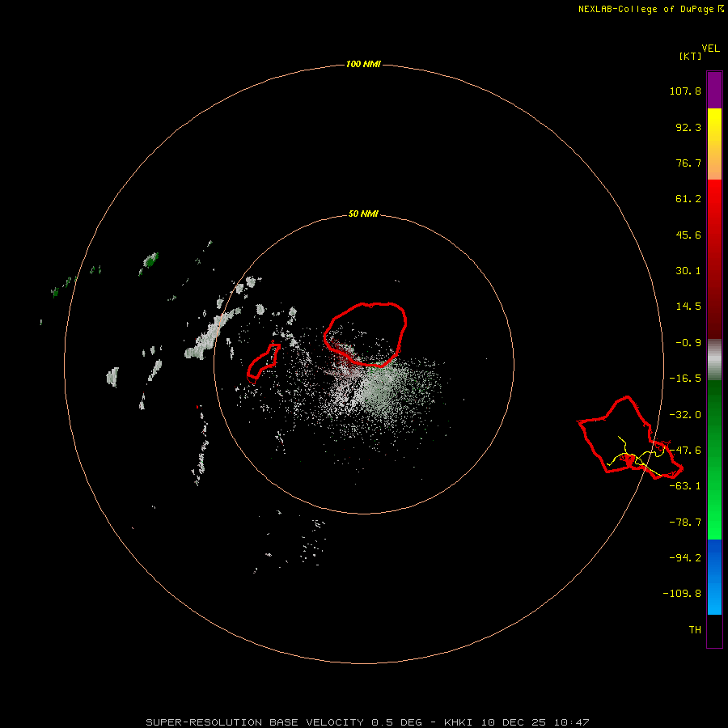Viewport: 728px width, 728px height.
Task: Click the -78.7 legend value
Action: coord(685,523)
